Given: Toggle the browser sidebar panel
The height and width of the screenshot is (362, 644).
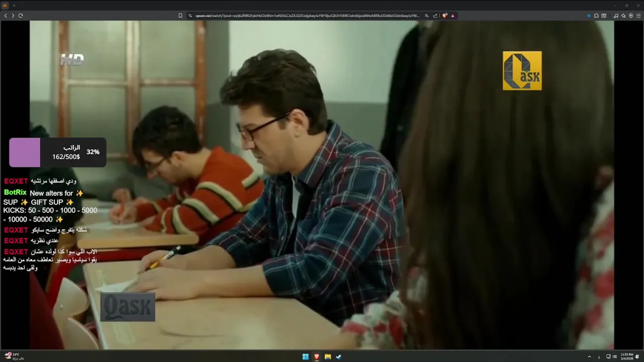Looking at the screenshot, I should [x=603, y=16].
